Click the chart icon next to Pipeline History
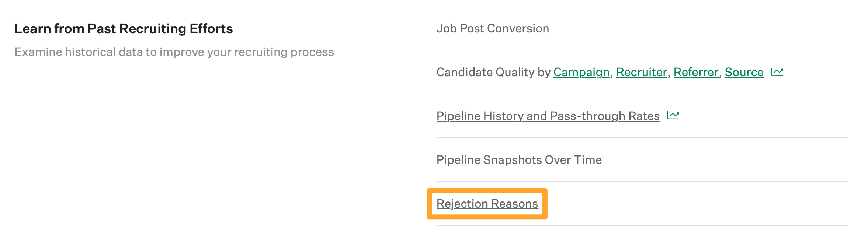This screenshot has width=868, height=246. pos(674,115)
